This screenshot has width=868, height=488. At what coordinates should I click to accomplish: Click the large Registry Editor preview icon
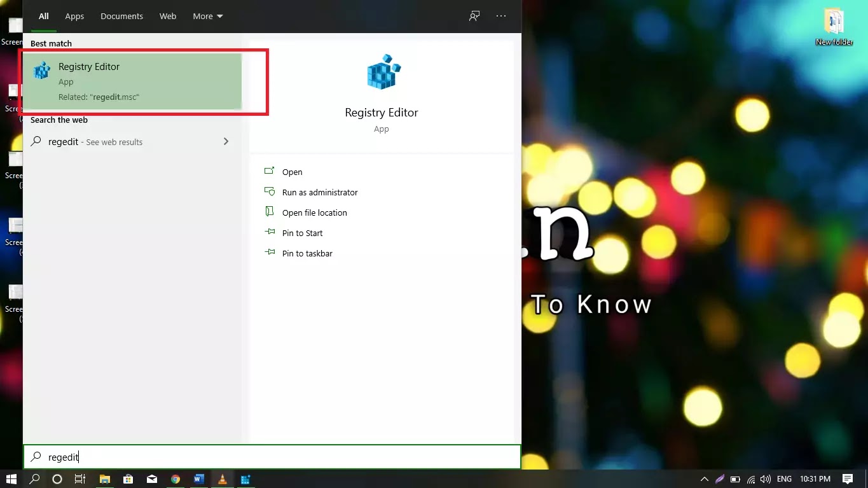(x=383, y=73)
